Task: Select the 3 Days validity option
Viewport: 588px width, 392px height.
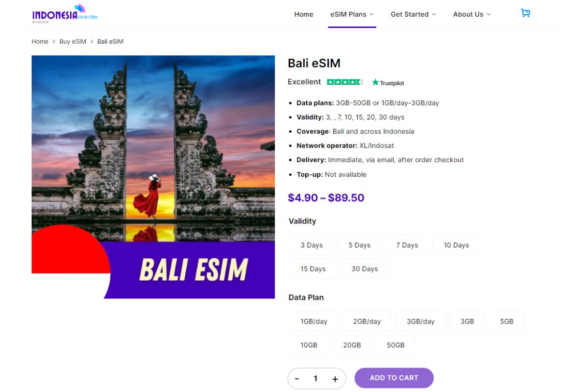Action: (311, 245)
